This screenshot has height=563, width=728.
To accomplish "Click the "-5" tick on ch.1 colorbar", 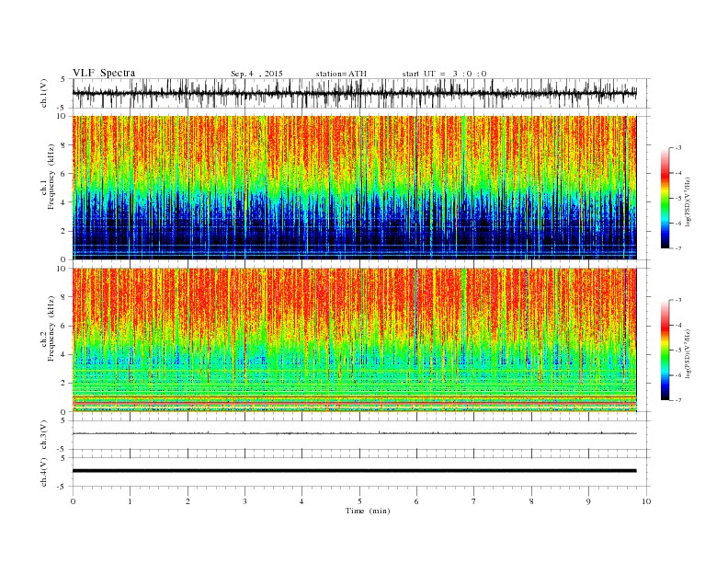I will point(678,198).
